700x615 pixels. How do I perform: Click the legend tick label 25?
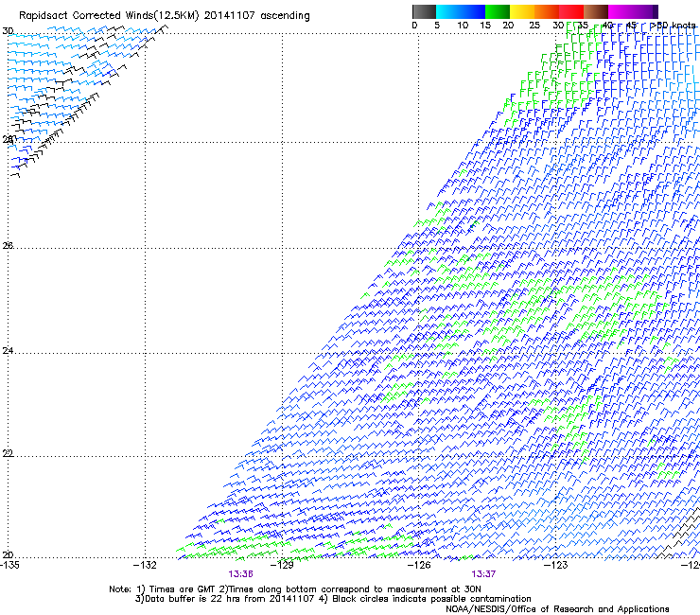click(x=534, y=26)
